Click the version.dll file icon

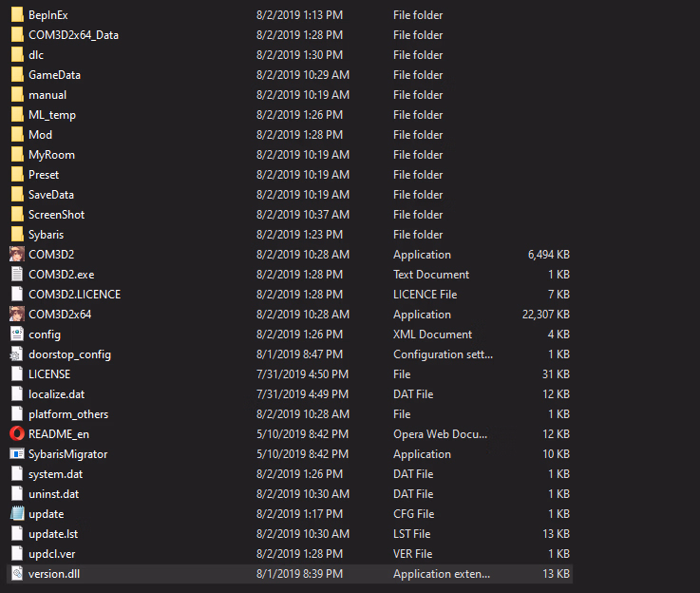17,573
